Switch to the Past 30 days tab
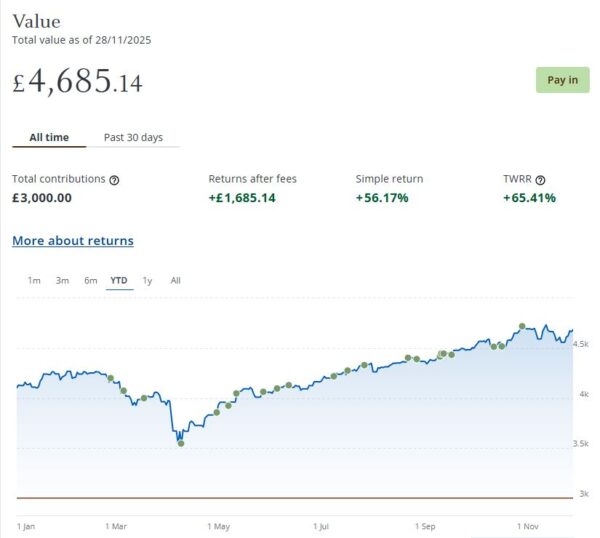 point(133,138)
